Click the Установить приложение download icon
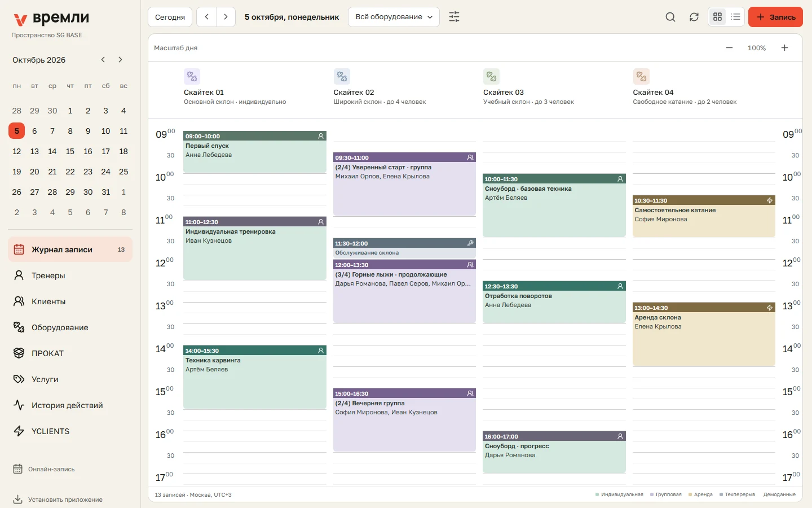 [x=18, y=500]
